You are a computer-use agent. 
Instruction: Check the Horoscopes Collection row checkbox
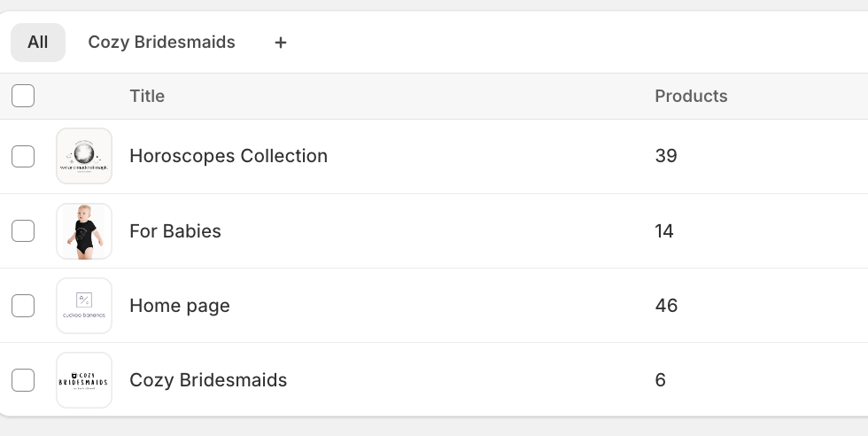pyautogui.click(x=23, y=156)
